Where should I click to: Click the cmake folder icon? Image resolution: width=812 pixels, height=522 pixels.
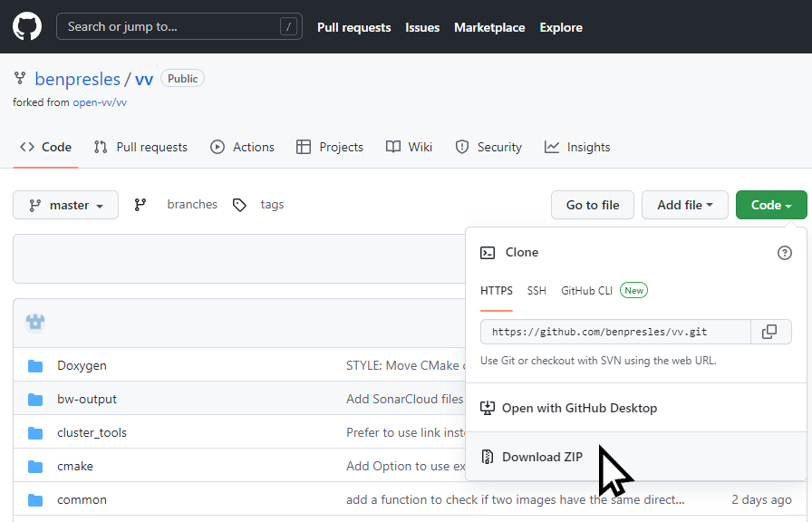[x=35, y=467]
